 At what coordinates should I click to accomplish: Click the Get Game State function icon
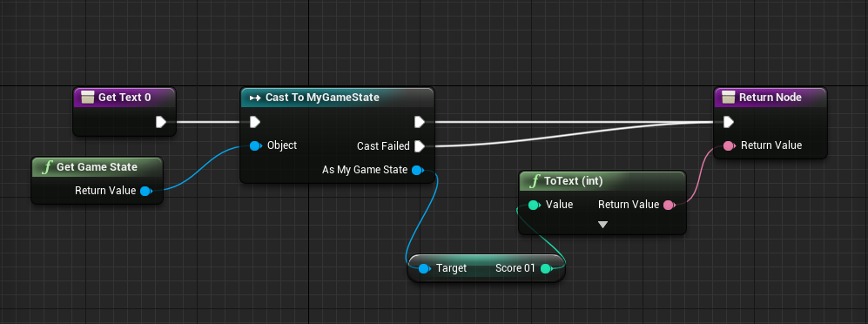coord(47,167)
